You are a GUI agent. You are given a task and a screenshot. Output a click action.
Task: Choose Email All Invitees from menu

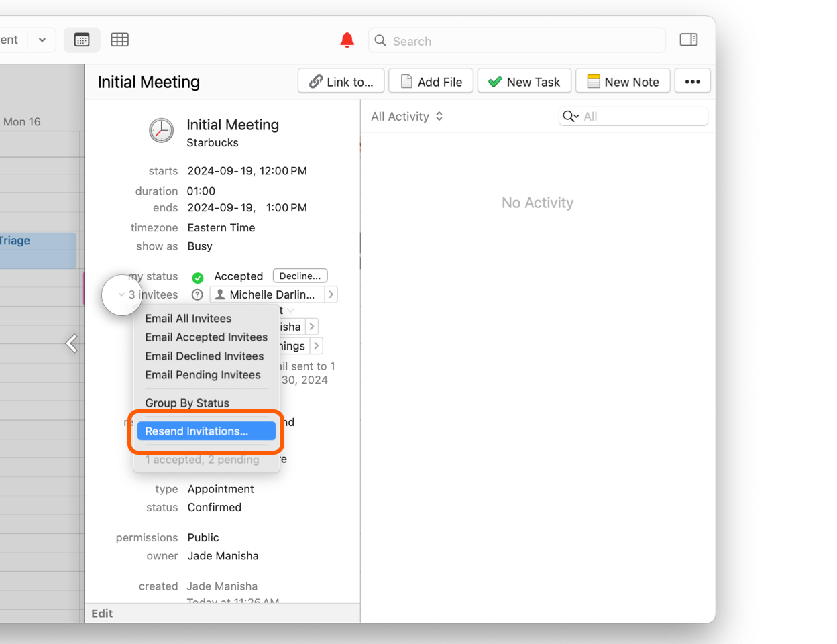pyautogui.click(x=188, y=319)
